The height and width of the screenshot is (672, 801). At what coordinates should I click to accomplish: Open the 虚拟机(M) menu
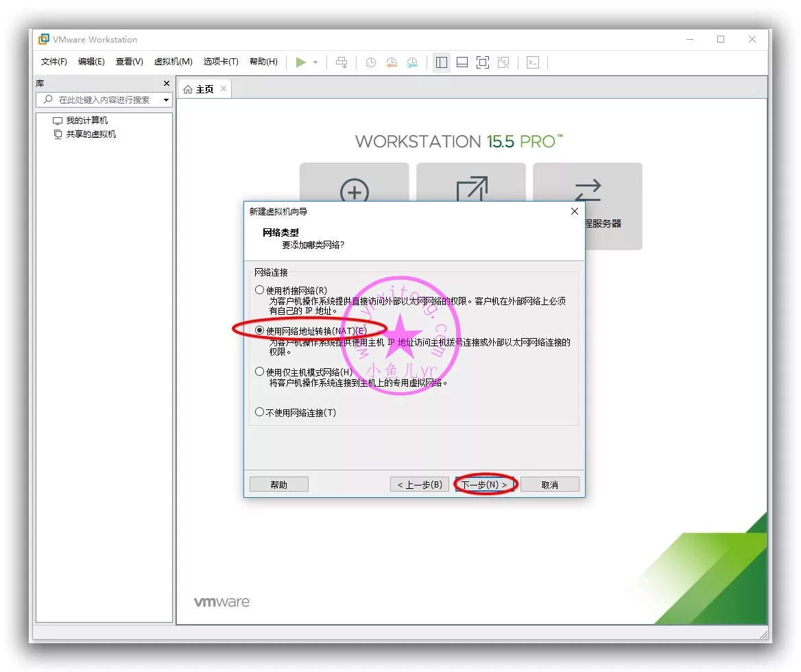point(173,62)
